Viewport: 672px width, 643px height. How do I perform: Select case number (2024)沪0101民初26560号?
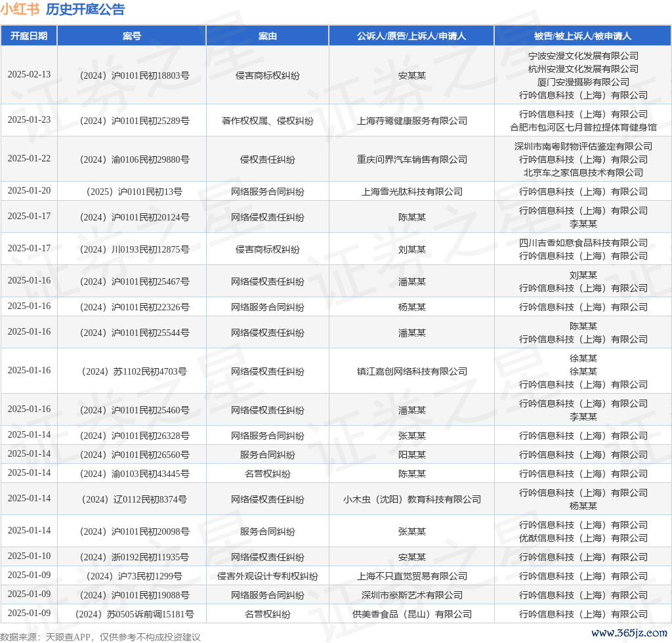134,455
